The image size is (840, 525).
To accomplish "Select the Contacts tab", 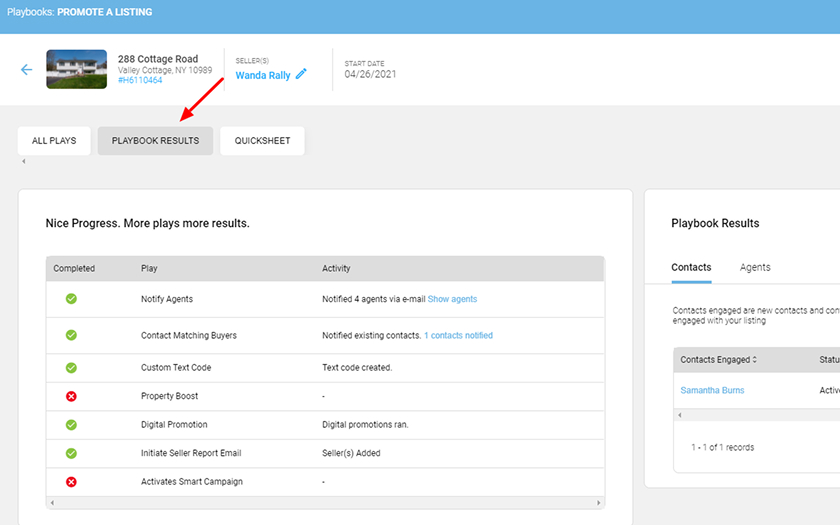I will click(x=691, y=267).
